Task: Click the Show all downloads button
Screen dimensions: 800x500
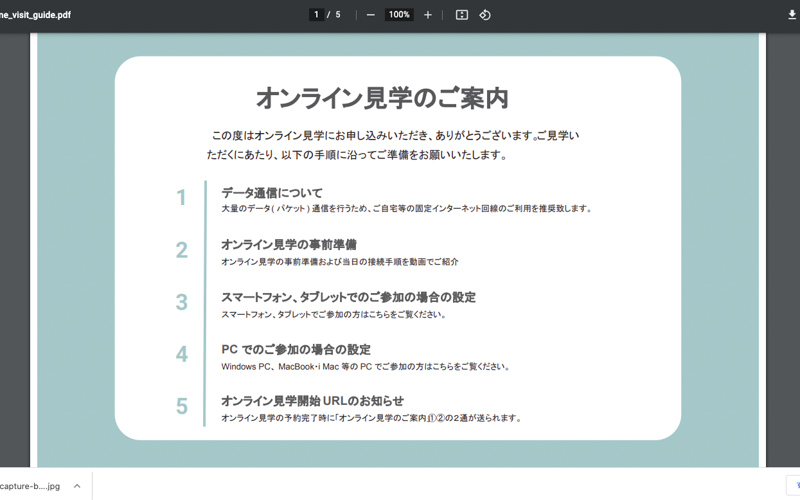Action: (x=790, y=486)
